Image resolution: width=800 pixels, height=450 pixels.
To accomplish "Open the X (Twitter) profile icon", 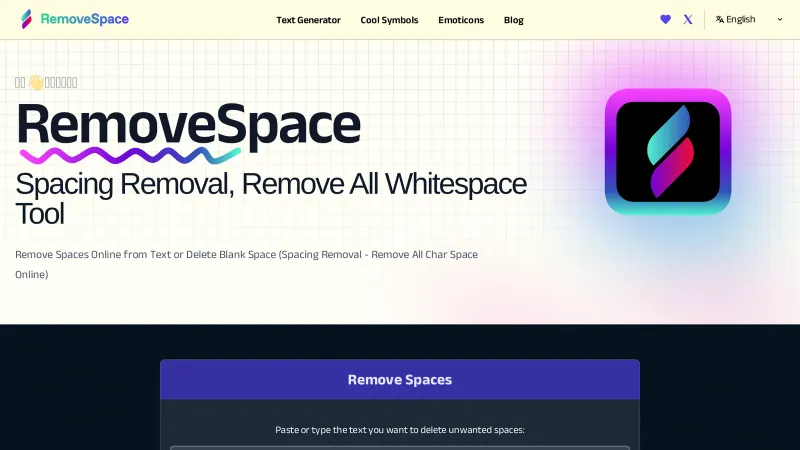I will click(688, 19).
